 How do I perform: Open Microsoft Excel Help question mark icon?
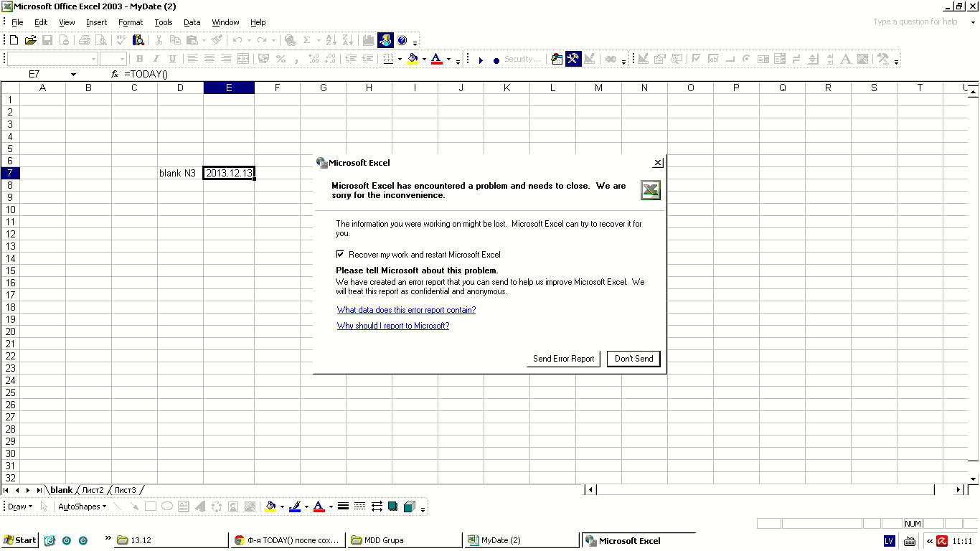click(402, 40)
